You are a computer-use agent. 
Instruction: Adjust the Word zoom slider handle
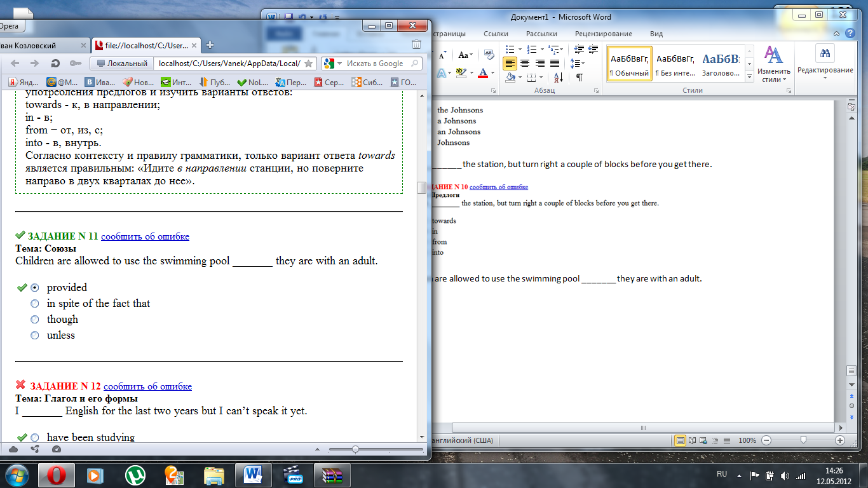point(803,440)
